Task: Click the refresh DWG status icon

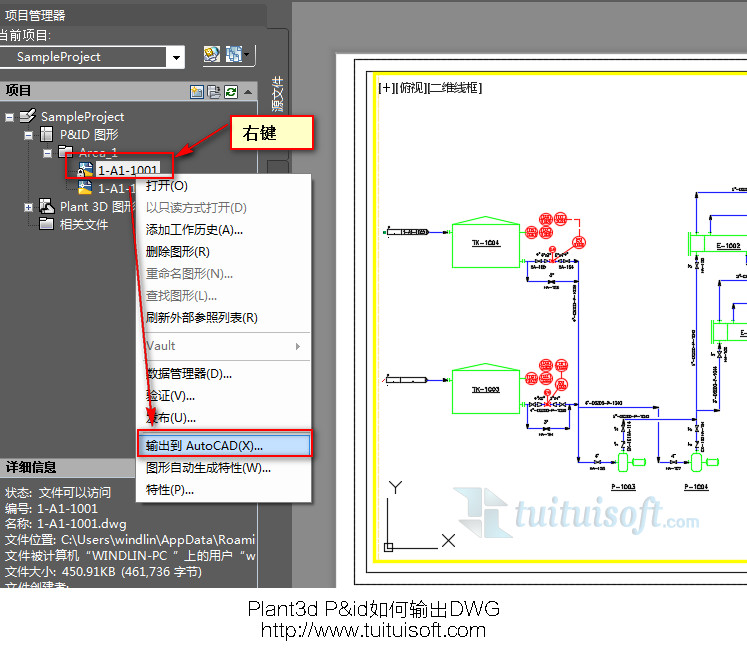Action: click(231, 91)
